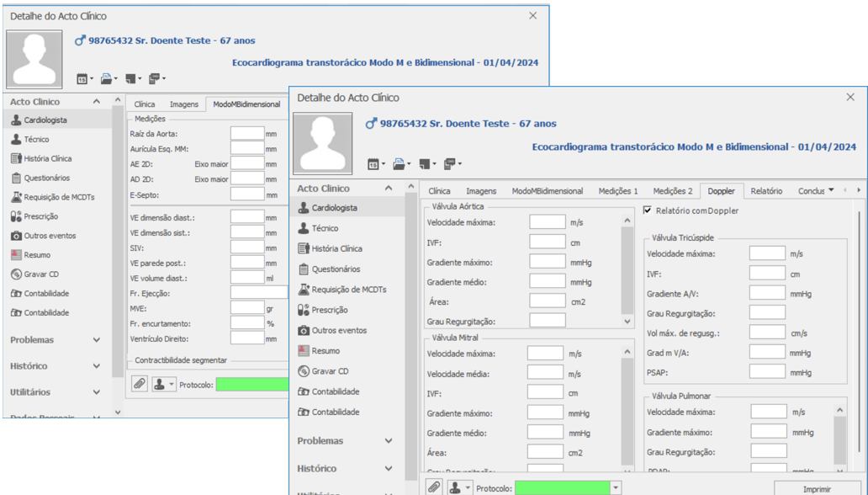Screen dimensions: 868x495
Task: Toggle the Relatório com Doppler checkbox
Action: pos(648,210)
